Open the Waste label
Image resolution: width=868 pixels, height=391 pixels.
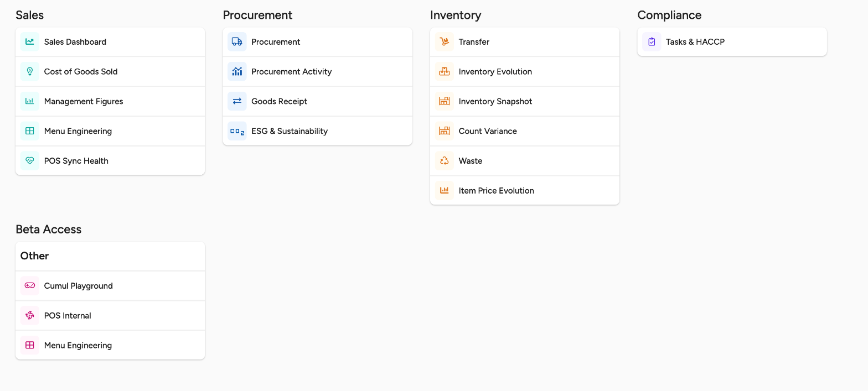[x=471, y=161]
